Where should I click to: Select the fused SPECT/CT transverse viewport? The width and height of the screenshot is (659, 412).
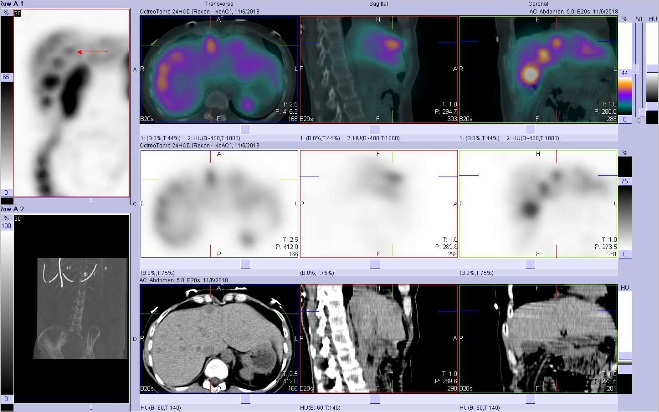tap(219, 70)
